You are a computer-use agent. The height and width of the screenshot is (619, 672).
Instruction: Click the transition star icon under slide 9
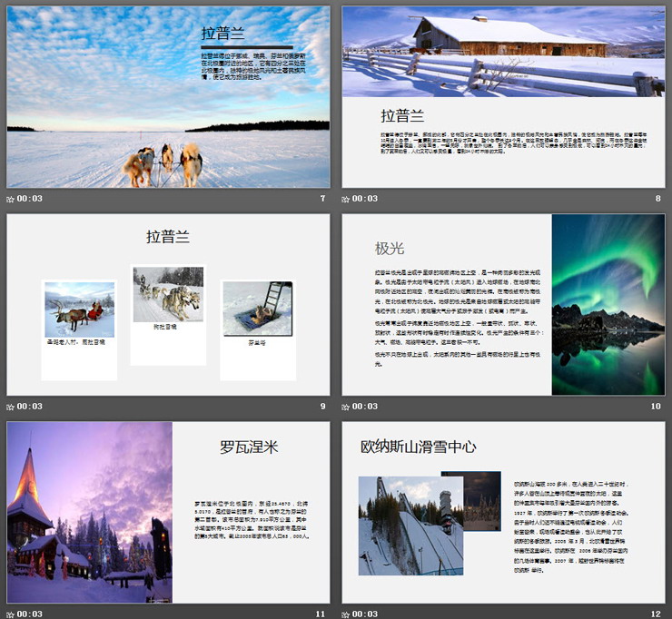(10, 407)
